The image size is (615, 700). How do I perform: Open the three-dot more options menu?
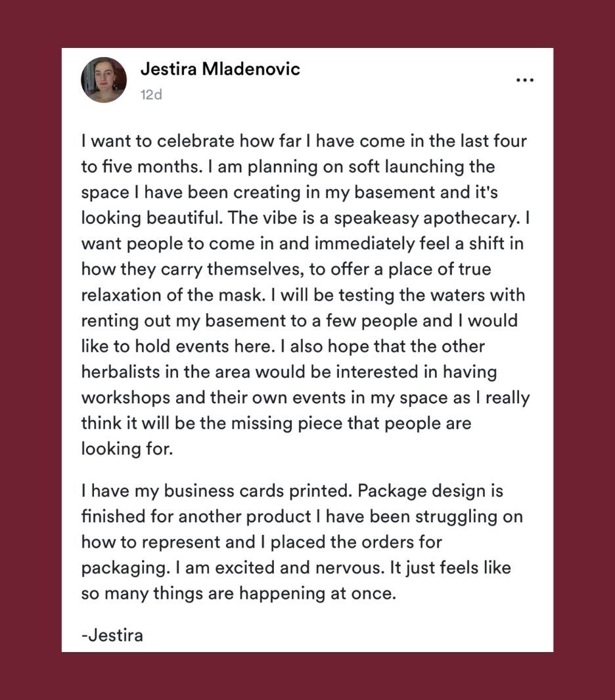pos(524,80)
